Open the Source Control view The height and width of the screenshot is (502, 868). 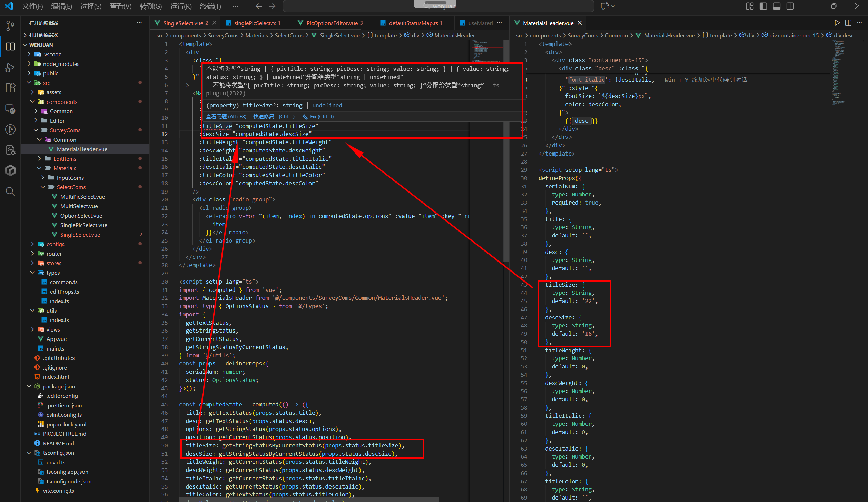pyautogui.click(x=10, y=26)
